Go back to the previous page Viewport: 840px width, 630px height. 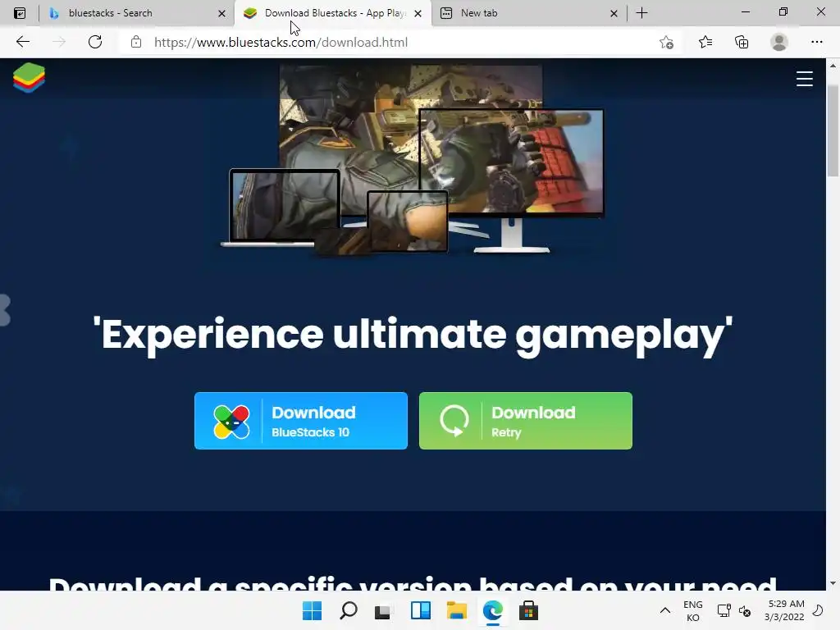pyautogui.click(x=22, y=42)
